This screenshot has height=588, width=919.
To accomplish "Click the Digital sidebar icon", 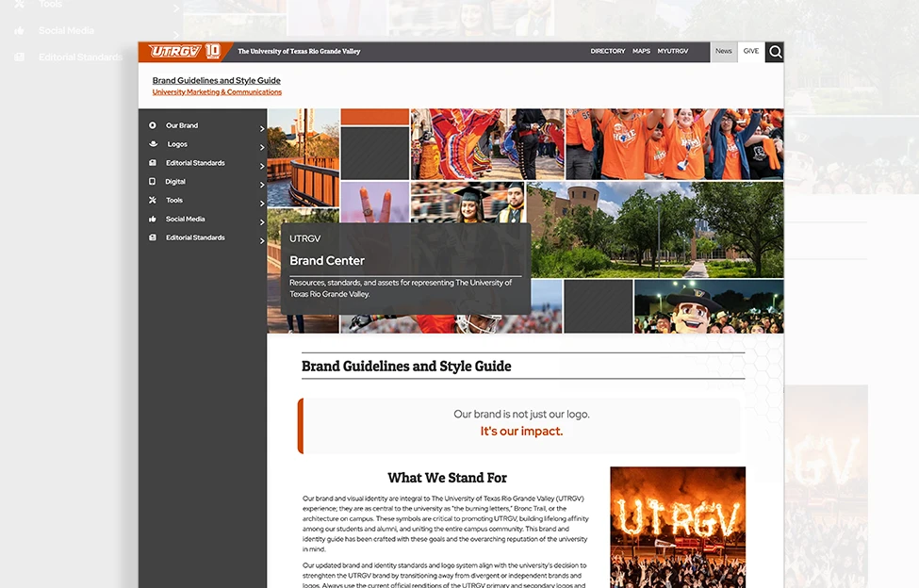I will (x=153, y=182).
